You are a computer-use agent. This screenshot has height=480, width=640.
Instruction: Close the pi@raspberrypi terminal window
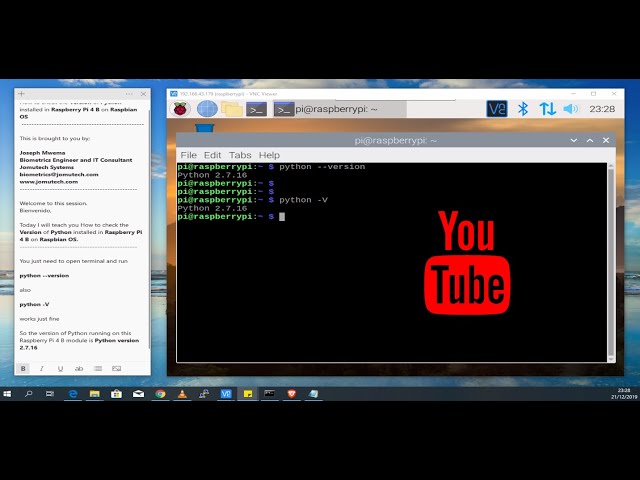coord(606,140)
